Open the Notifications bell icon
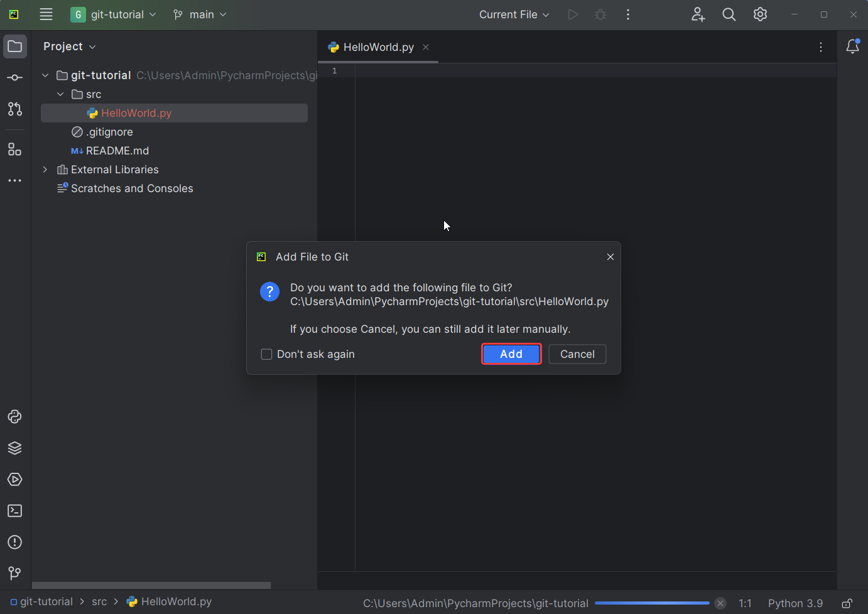The height and width of the screenshot is (614, 868). tap(852, 47)
